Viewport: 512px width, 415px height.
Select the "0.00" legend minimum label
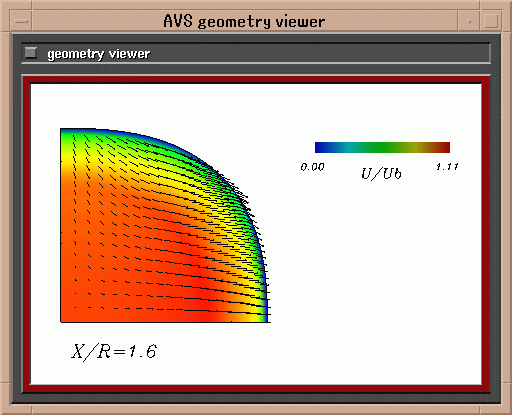click(x=312, y=167)
